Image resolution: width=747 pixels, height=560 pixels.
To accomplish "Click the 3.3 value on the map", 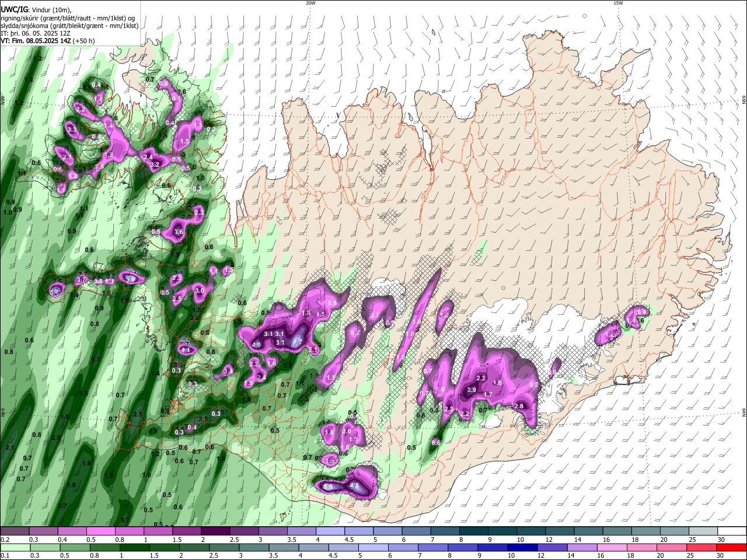I will click(x=72, y=129).
